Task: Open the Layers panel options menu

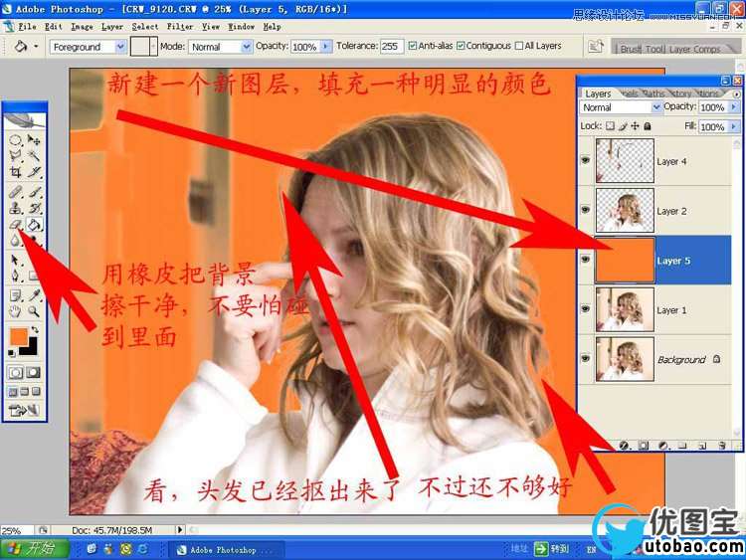Action: coord(736,94)
